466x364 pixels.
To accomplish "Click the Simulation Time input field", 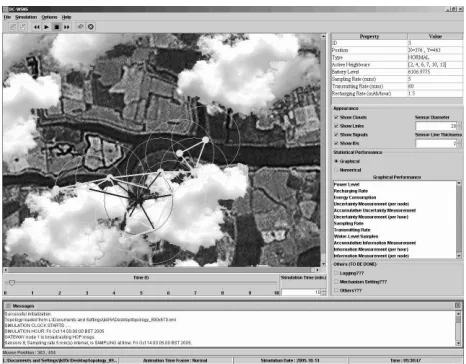I will tap(301, 292).
